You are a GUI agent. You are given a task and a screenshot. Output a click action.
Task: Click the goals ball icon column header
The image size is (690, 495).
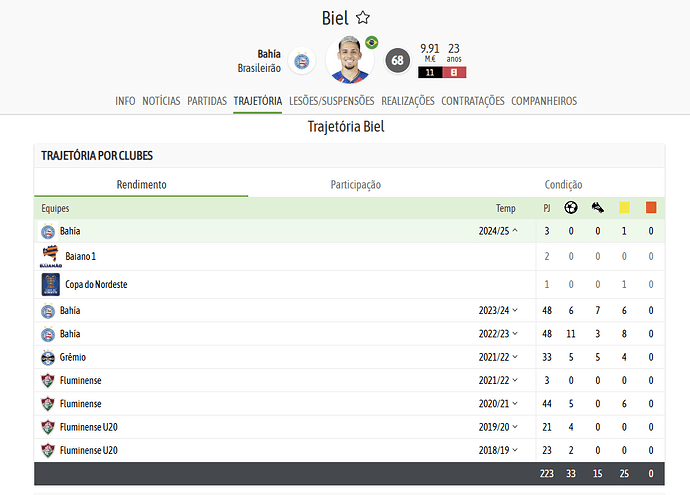571,207
